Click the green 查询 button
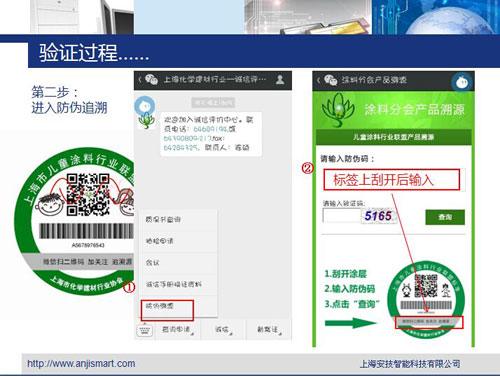This screenshot has height=376, width=500. [445, 217]
